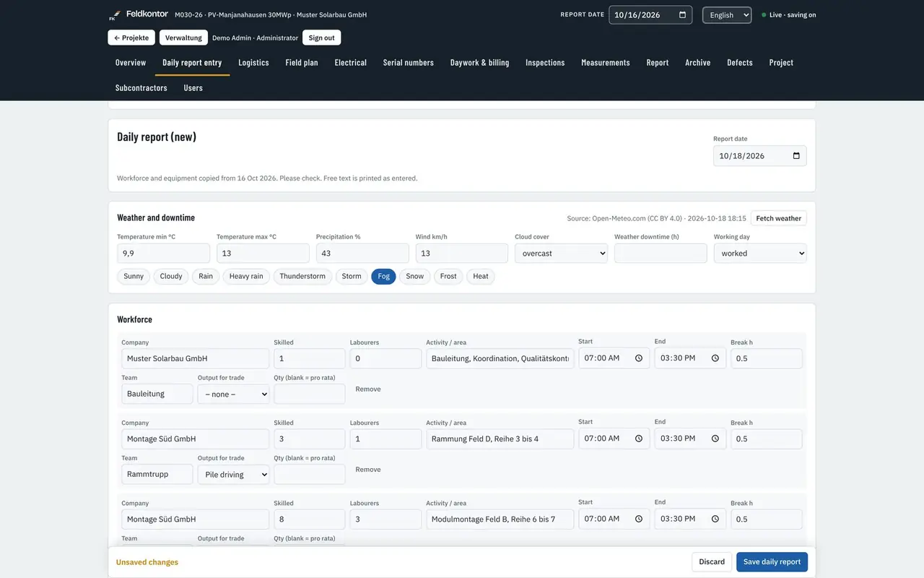Viewport: 924px width, 578px height.
Task: Sign out of the Demo Admin account
Action: (321, 38)
